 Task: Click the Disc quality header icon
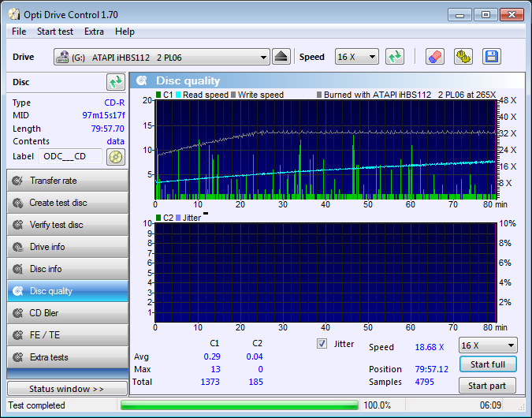[142, 80]
